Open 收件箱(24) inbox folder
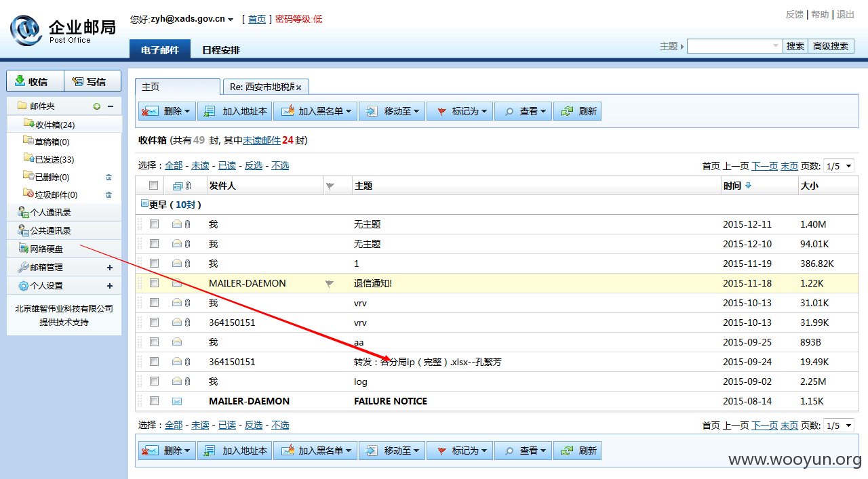The image size is (868, 479). point(55,125)
